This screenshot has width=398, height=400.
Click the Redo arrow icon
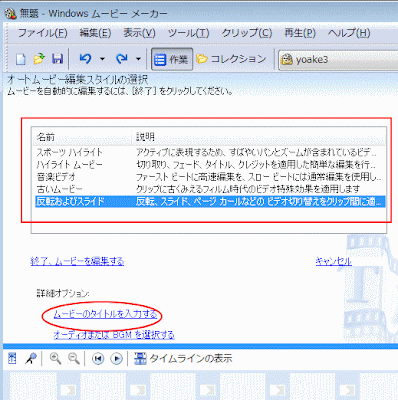(121, 59)
